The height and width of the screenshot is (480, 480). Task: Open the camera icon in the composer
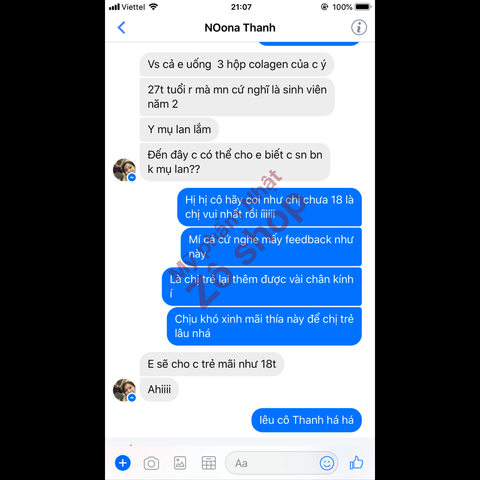[x=151, y=463]
